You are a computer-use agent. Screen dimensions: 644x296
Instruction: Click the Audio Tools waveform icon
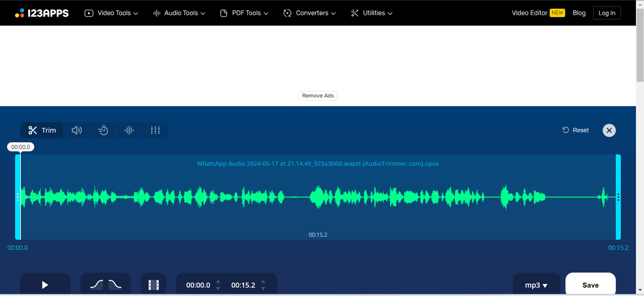(x=156, y=13)
